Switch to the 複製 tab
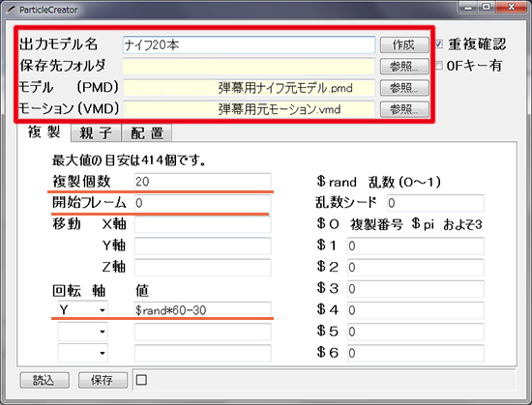Screen dimensions: 532x405 click(x=44, y=131)
